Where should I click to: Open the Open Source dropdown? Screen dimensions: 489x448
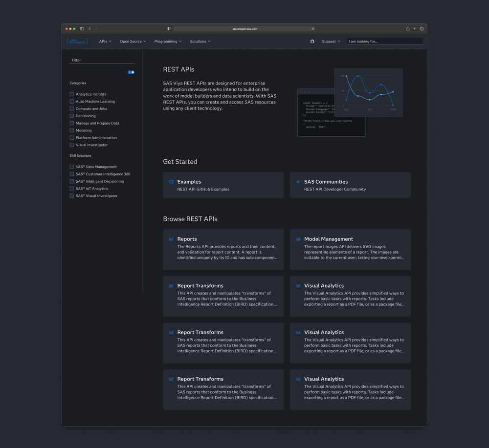133,42
